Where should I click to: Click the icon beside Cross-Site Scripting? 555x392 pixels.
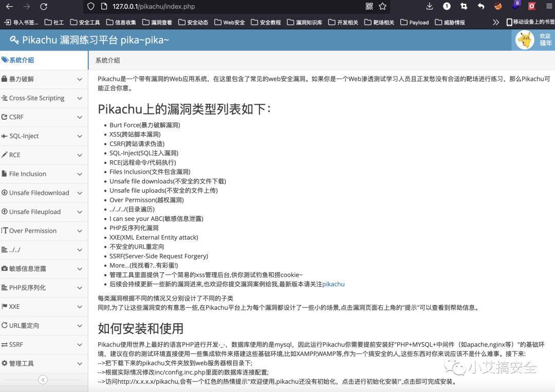4,98
